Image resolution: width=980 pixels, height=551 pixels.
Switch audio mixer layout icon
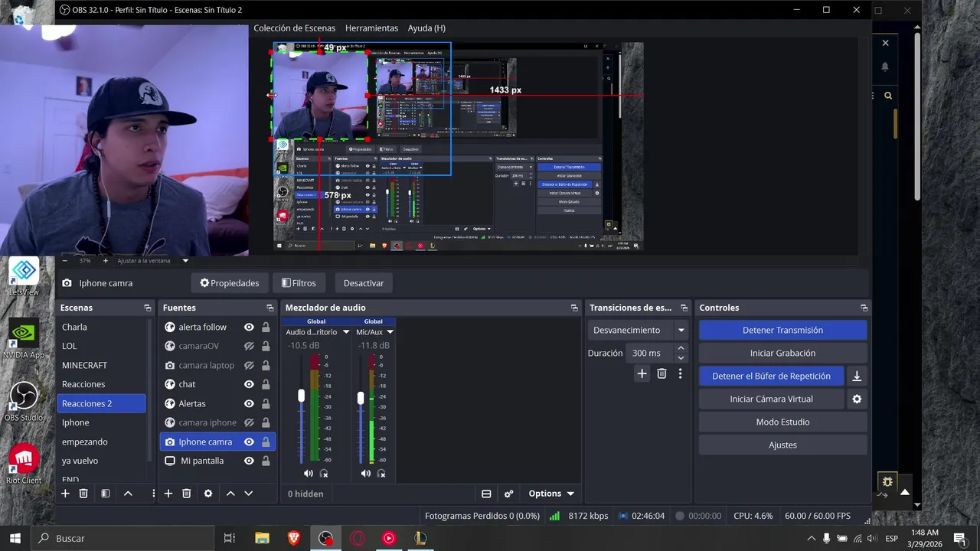click(x=486, y=494)
